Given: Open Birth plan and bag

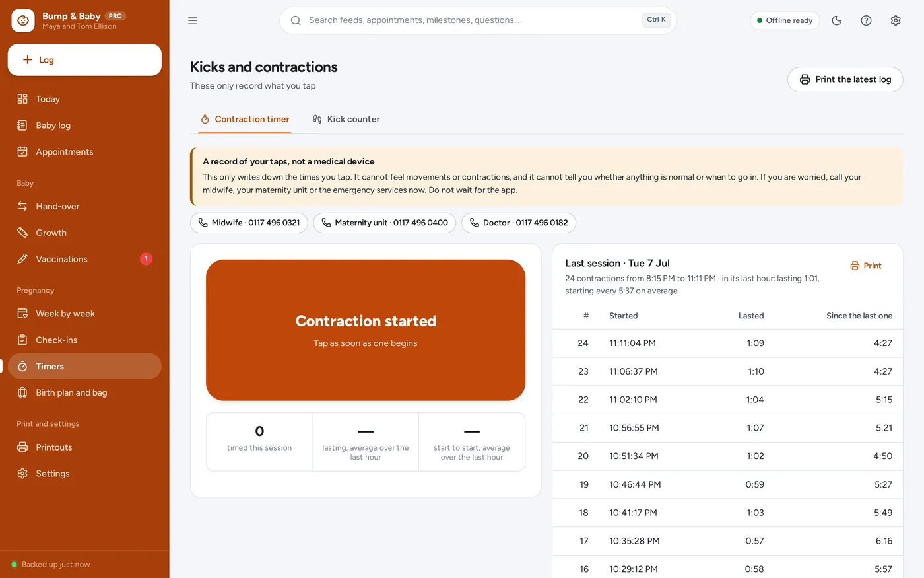Looking at the screenshot, I should point(84,392).
